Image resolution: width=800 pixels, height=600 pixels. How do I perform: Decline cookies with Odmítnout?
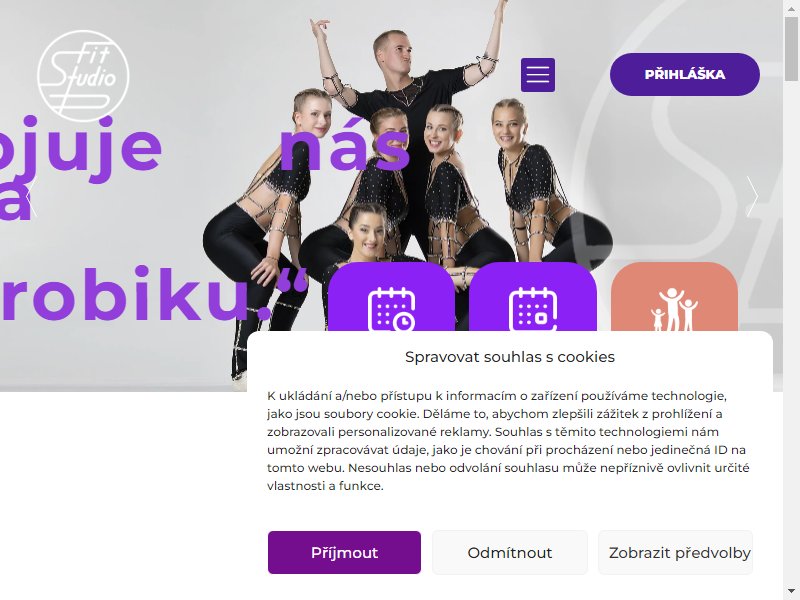(x=510, y=553)
